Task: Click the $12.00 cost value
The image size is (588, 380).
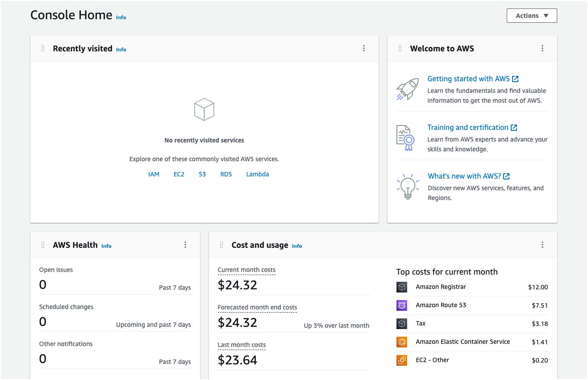Action: pyautogui.click(x=538, y=287)
